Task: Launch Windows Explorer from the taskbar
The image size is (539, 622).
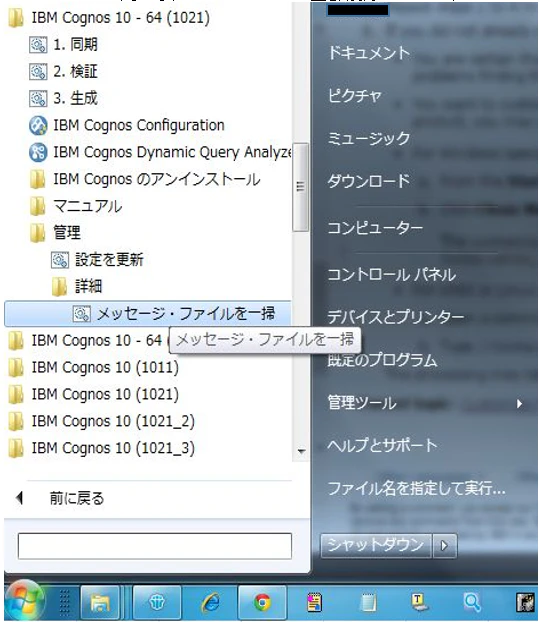Action: pos(100,603)
